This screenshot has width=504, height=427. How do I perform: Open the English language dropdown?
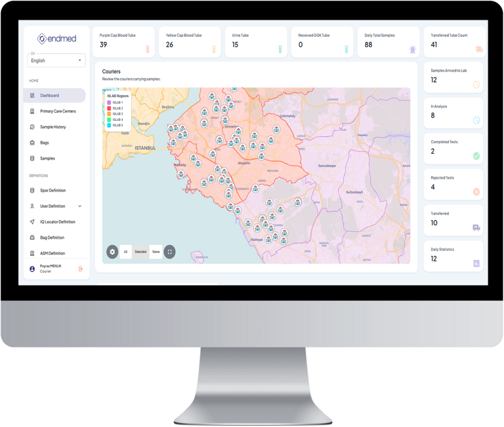point(56,60)
